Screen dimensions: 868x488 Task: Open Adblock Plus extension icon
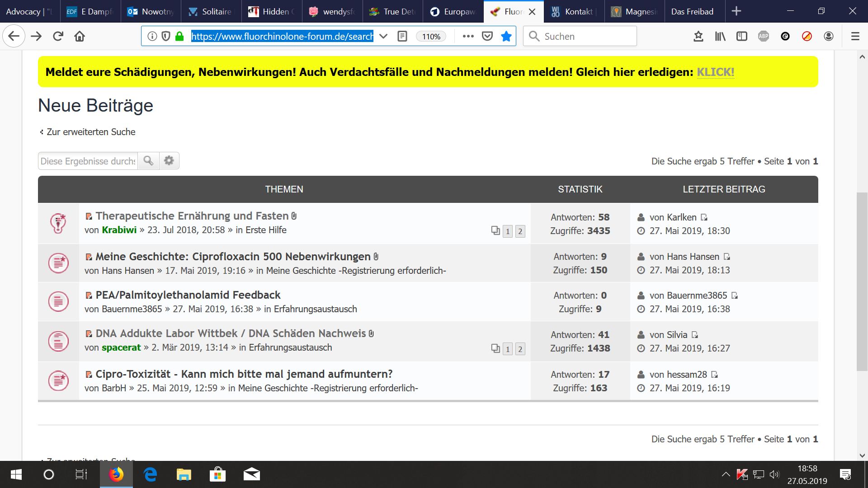pos(763,36)
